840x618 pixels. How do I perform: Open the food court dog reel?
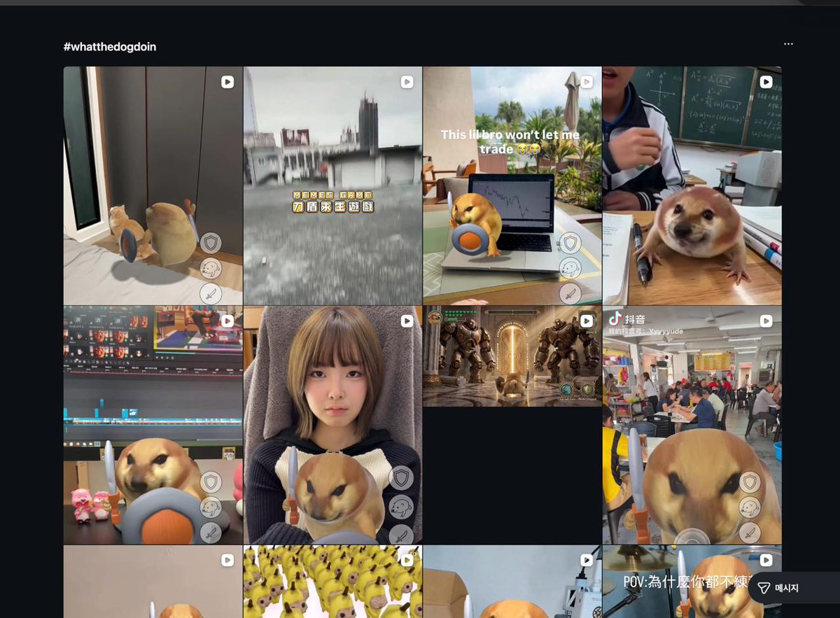(x=692, y=425)
